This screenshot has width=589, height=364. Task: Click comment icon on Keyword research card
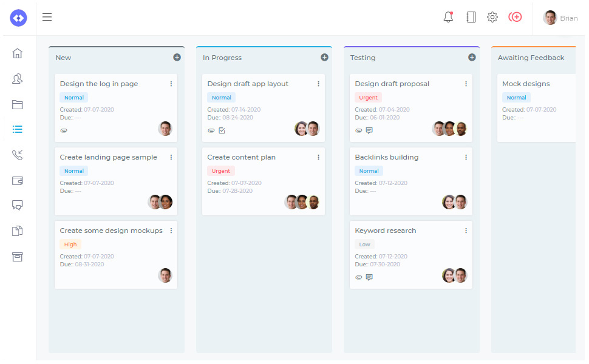(x=370, y=277)
